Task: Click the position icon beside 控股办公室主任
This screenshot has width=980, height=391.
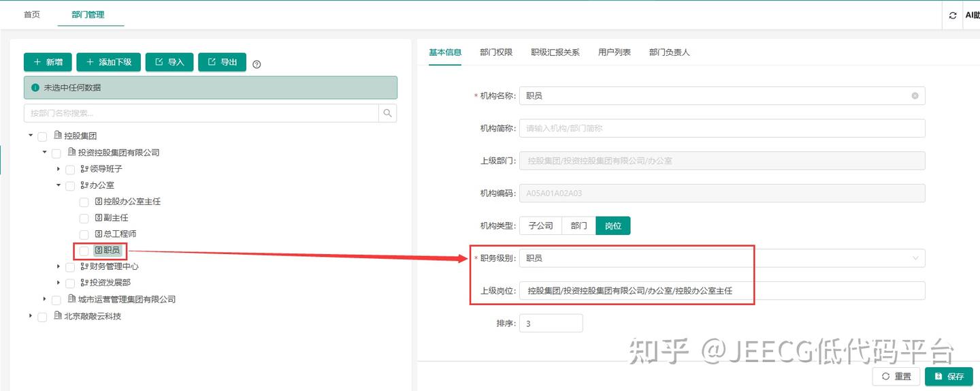Action: coord(98,202)
